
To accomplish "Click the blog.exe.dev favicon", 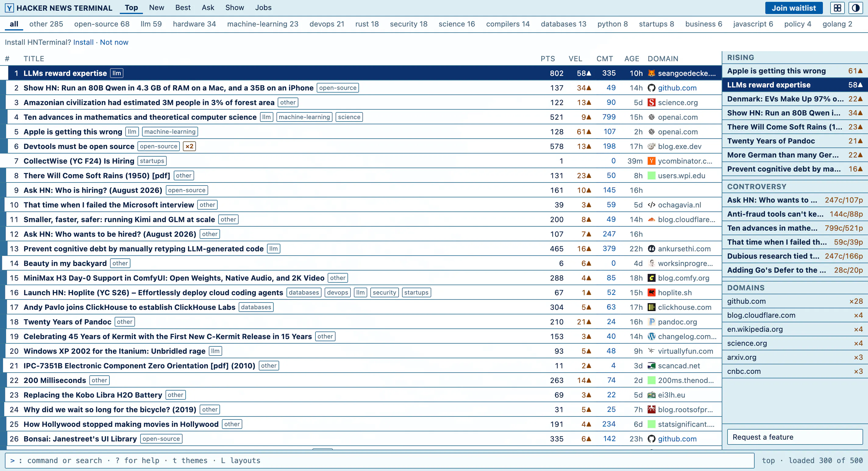I will pyautogui.click(x=651, y=146).
